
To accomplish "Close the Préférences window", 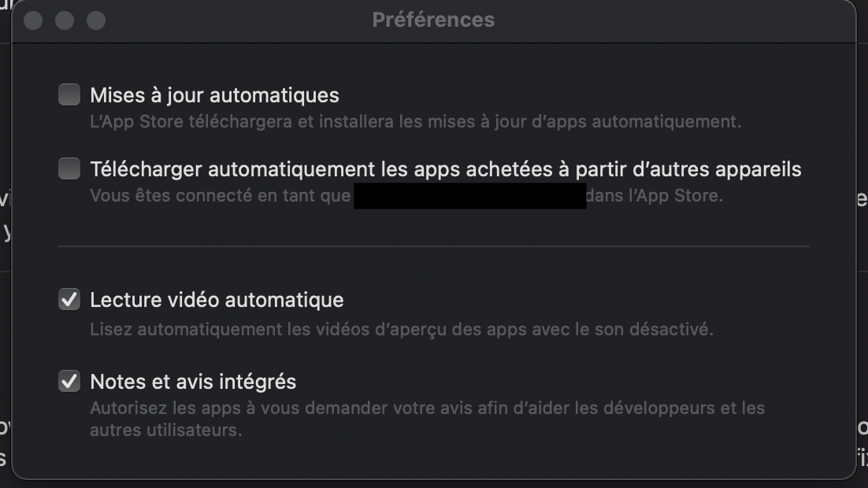I will (33, 20).
